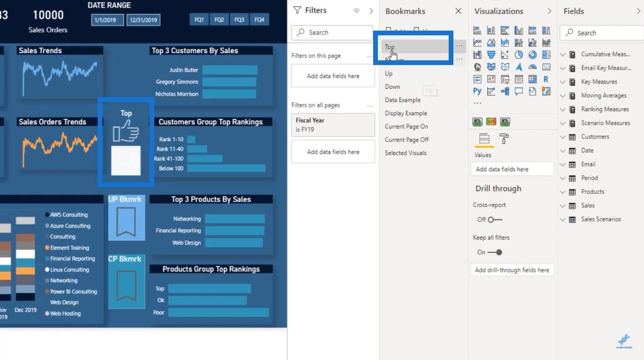Image resolution: width=644 pixels, height=360 pixels.
Task: Click the 12/31/2019 end date field
Action: (143, 20)
